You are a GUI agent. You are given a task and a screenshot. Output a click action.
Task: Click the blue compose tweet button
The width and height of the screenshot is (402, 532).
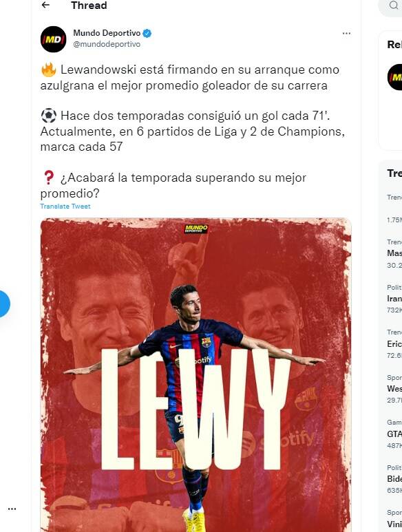(x=3, y=304)
